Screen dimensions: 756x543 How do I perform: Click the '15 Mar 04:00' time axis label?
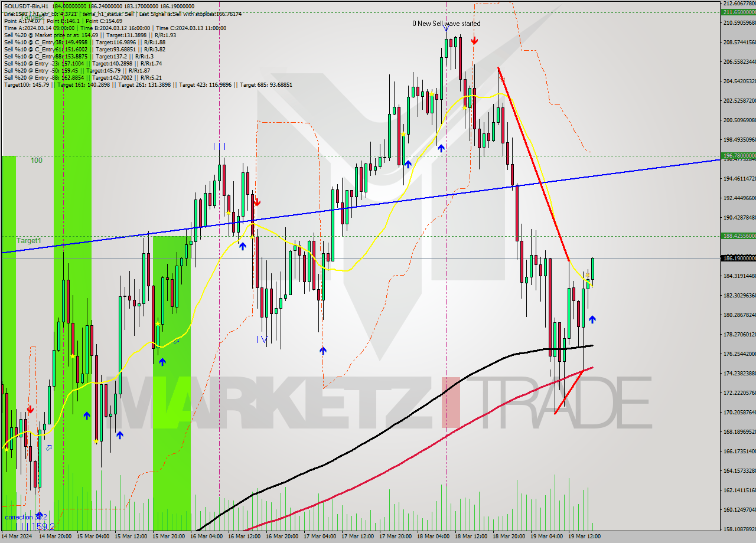[94, 537]
